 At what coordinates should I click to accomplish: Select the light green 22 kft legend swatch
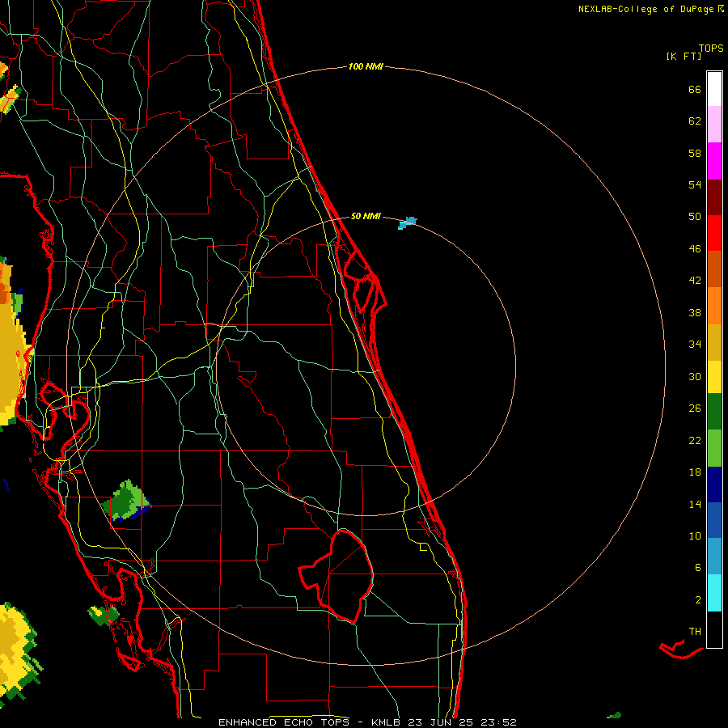click(714, 448)
